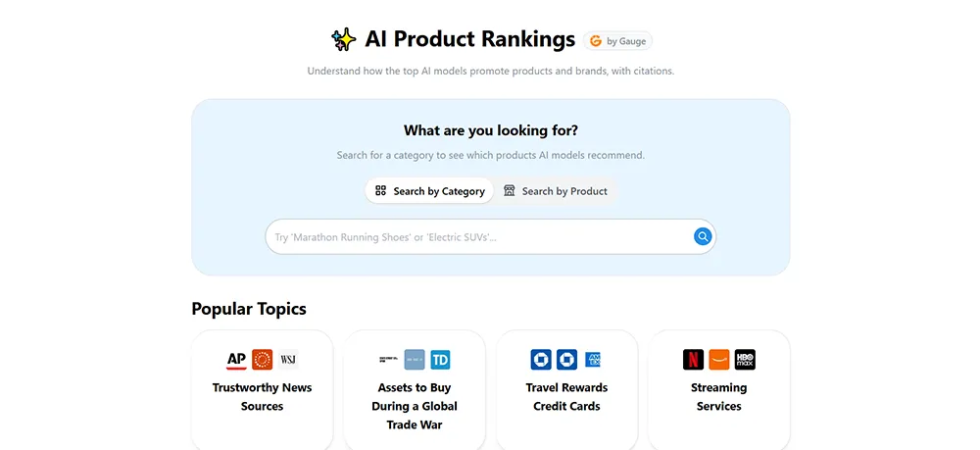980x450 pixels.
Task: Click the leftmost Chase logo icon
Action: pos(541,360)
